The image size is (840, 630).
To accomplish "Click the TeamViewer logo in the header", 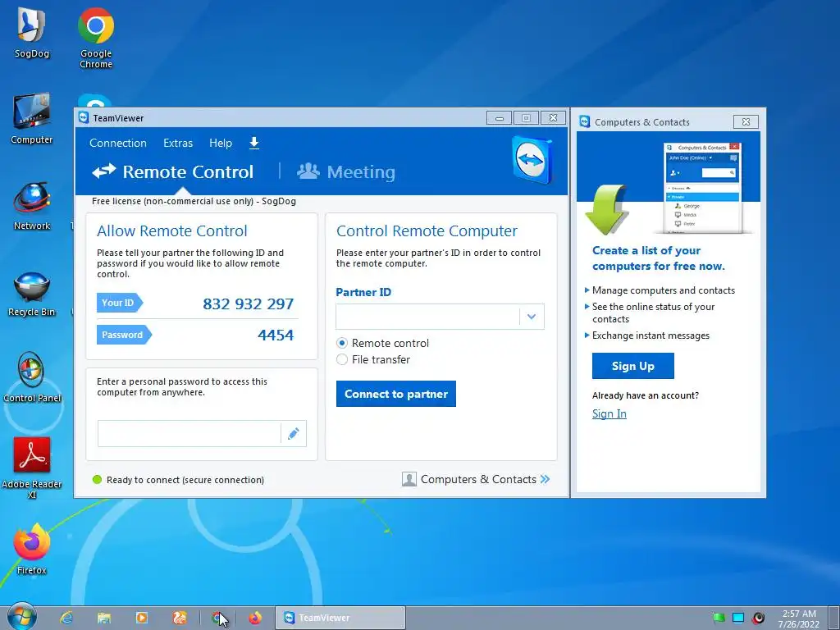I will (532, 160).
